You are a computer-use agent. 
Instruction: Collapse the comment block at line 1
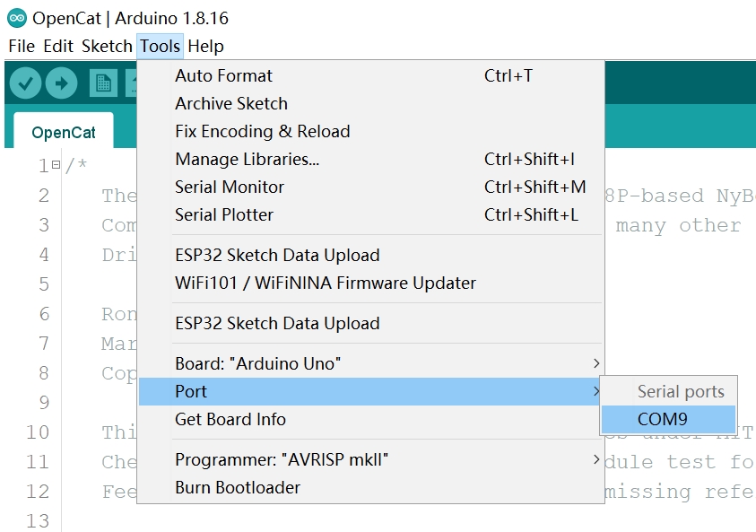tap(56, 166)
